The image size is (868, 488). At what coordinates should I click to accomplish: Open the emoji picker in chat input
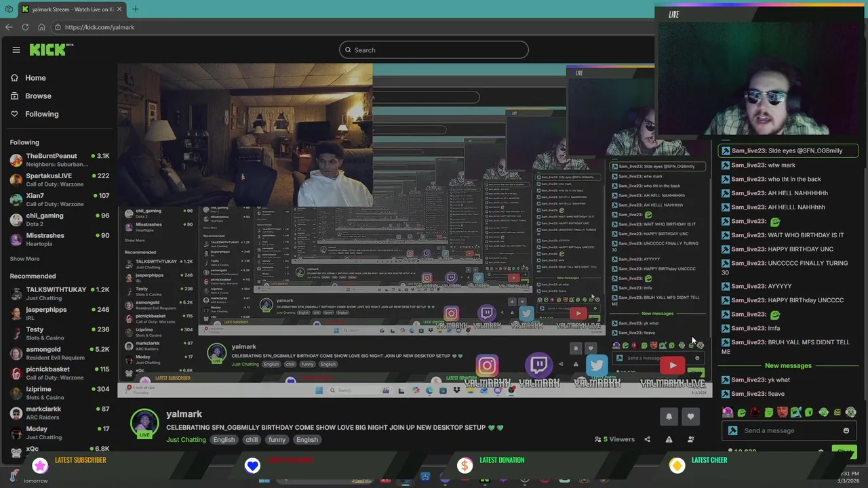pos(846,430)
